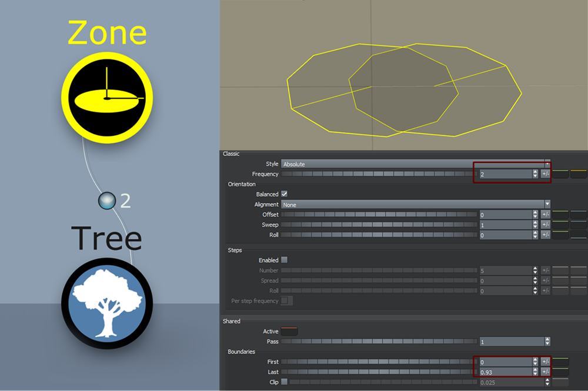Click the +/- button for Steps Number
Viewport: 588px width, 391px height.
[x=546, y=270]
